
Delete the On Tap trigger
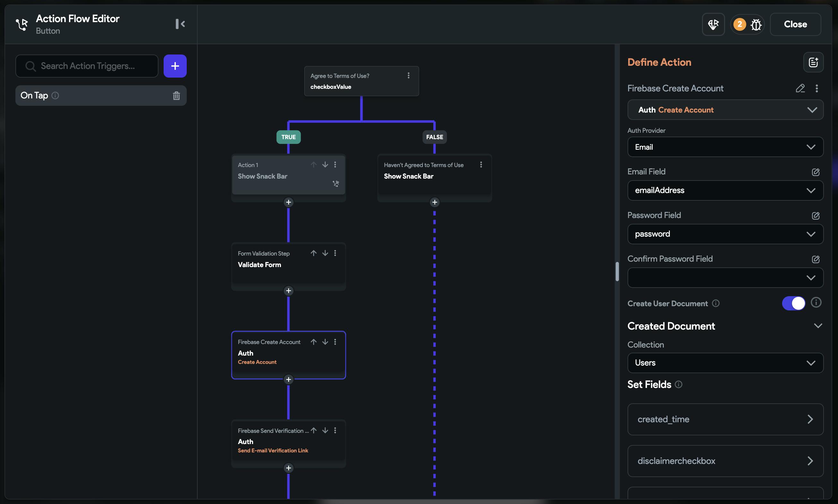pyautogui.click(x=176, y=96)
